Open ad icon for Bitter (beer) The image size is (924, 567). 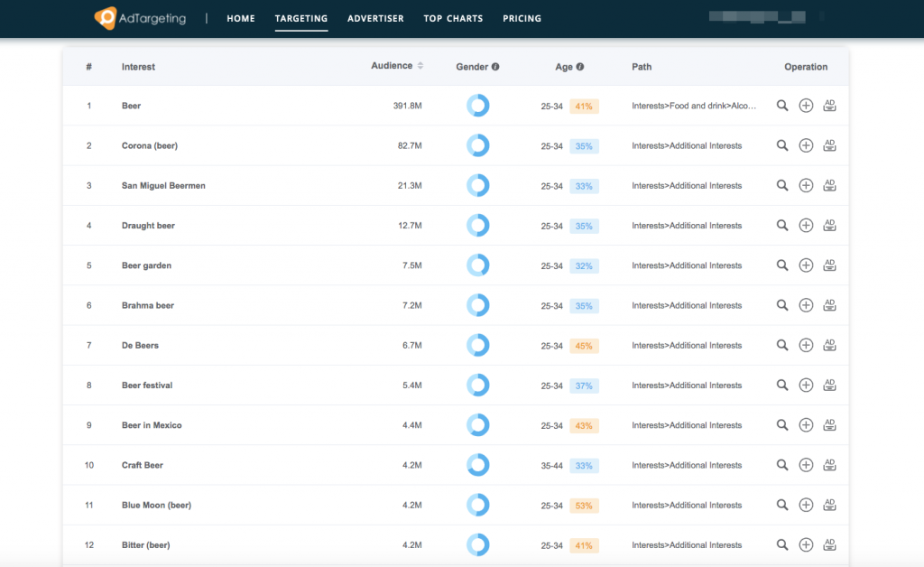(829, 545)
